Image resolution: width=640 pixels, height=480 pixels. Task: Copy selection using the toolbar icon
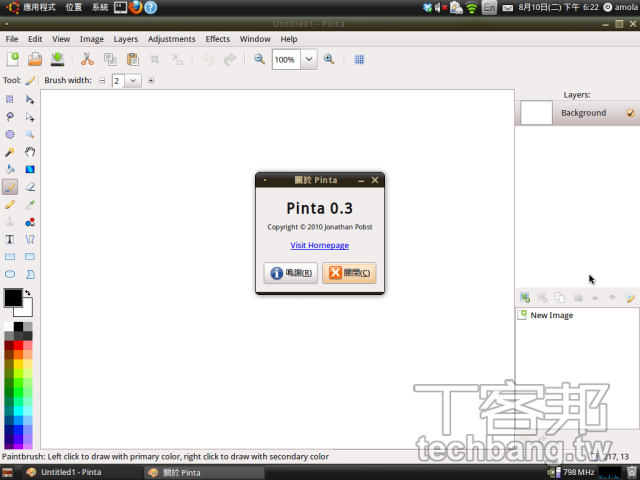(110, 60)
